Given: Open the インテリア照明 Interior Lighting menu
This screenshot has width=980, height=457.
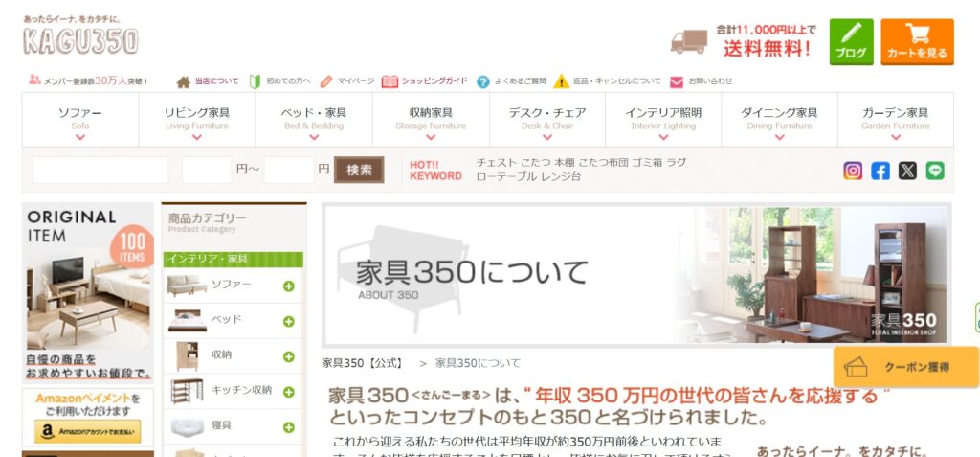Looking at the screenshot, I should (663, 120).
